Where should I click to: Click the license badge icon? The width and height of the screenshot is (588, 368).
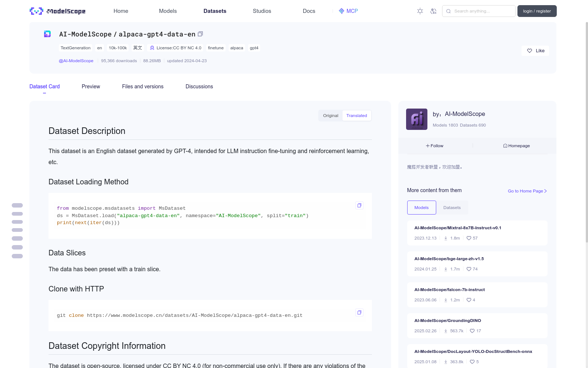(152, 48)
